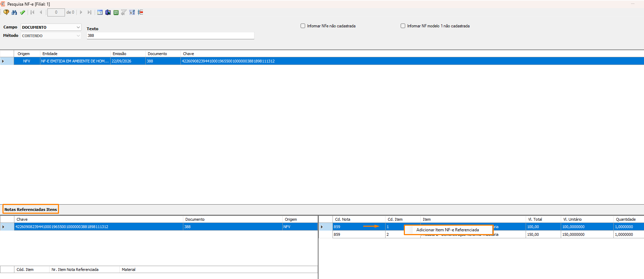Click the funnel add-filter toolbar icon

pos(124,12)
